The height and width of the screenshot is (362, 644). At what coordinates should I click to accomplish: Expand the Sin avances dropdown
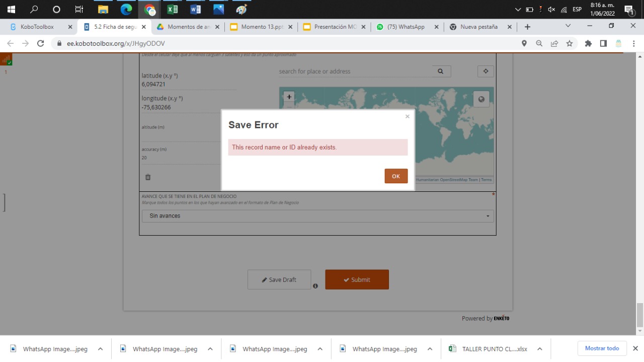(318, 216)
